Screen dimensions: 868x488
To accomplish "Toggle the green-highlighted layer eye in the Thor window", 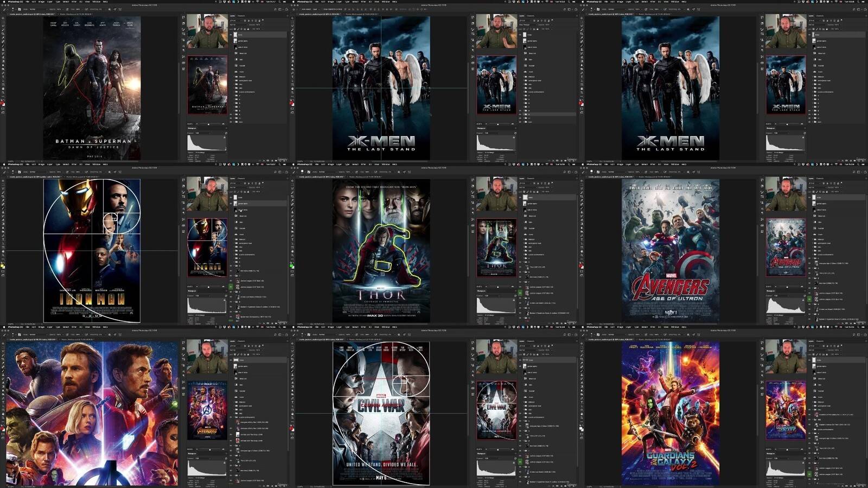I will [520, 293].
